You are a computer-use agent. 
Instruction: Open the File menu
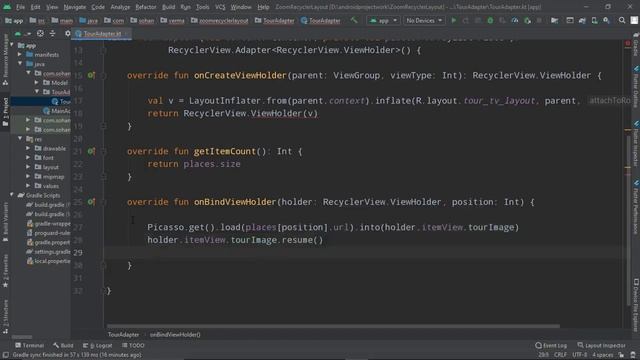click(20, 7)
